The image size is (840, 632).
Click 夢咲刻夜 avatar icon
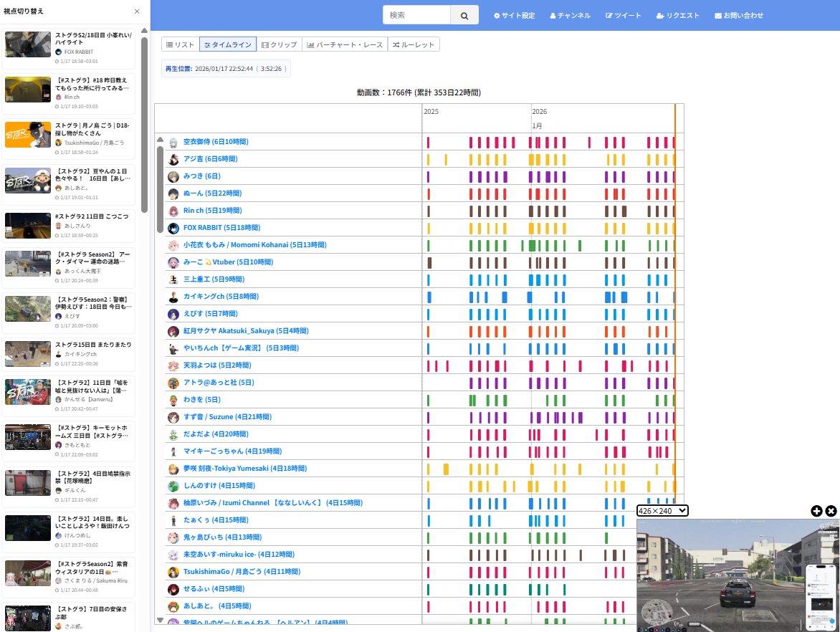click(173, 469)
